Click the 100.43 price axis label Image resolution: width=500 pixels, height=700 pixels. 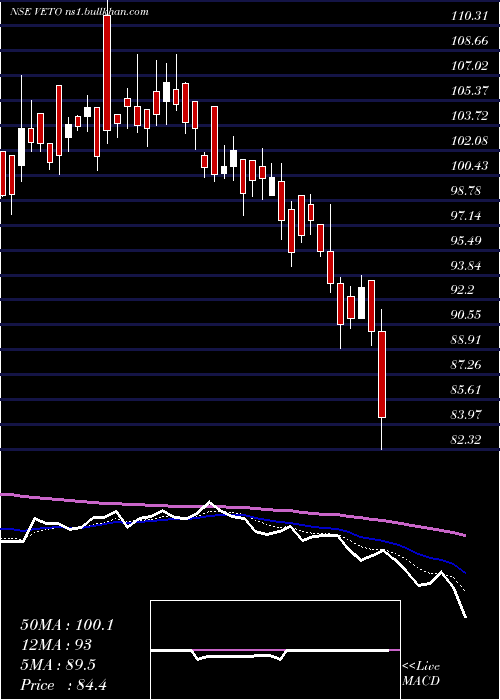[468, 166]
